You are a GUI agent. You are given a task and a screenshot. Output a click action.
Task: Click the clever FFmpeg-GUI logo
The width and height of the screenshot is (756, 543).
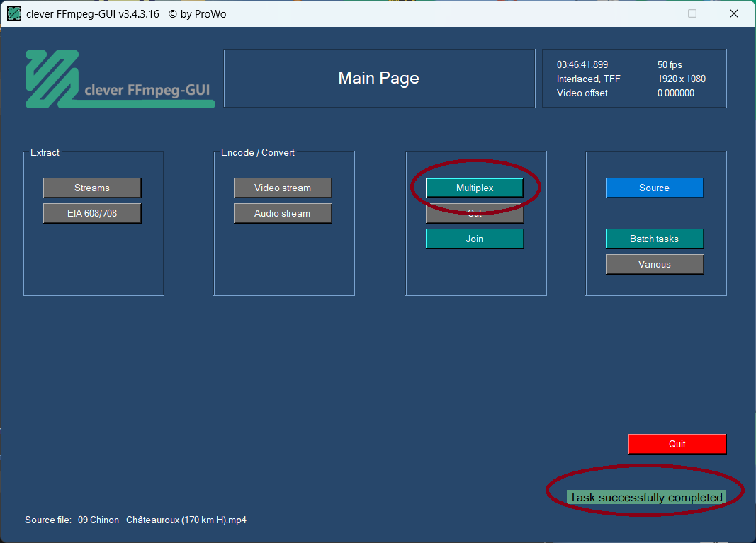coord(120,79)
